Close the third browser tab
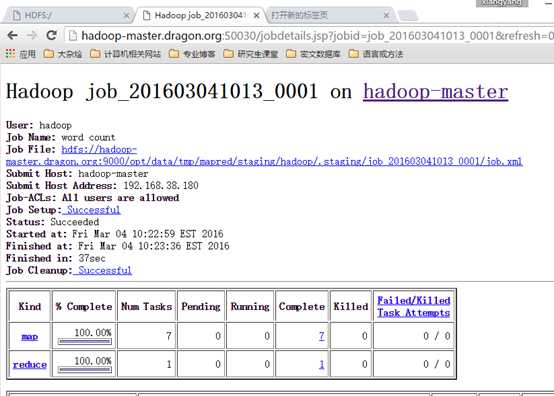This screenshot has width=554, height=396. click(x=386, y=16)
